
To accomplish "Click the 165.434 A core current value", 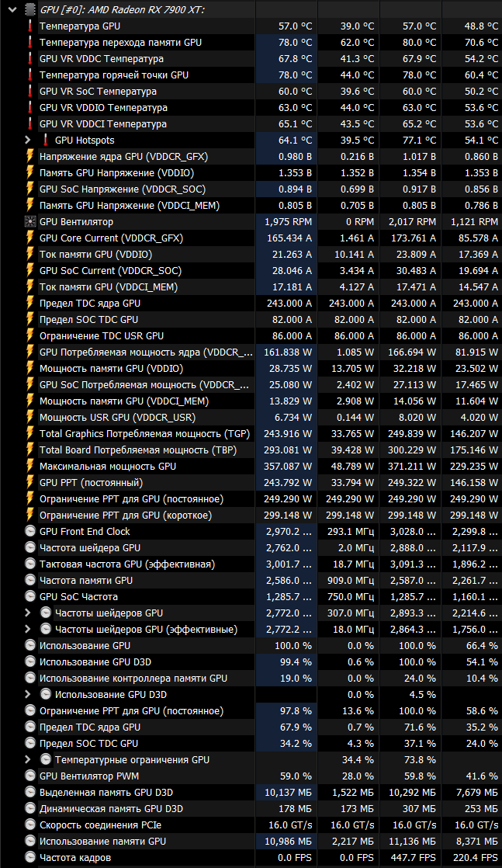I will click(289, 238).
